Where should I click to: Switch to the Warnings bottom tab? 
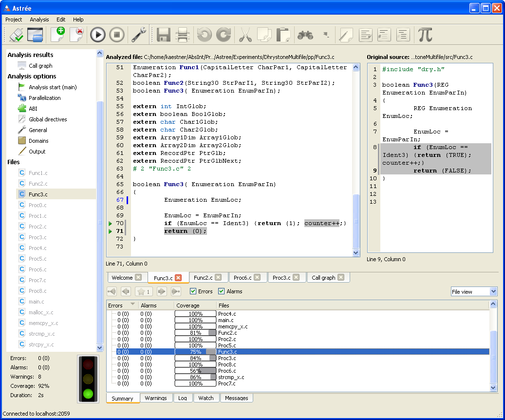point(156,398)
